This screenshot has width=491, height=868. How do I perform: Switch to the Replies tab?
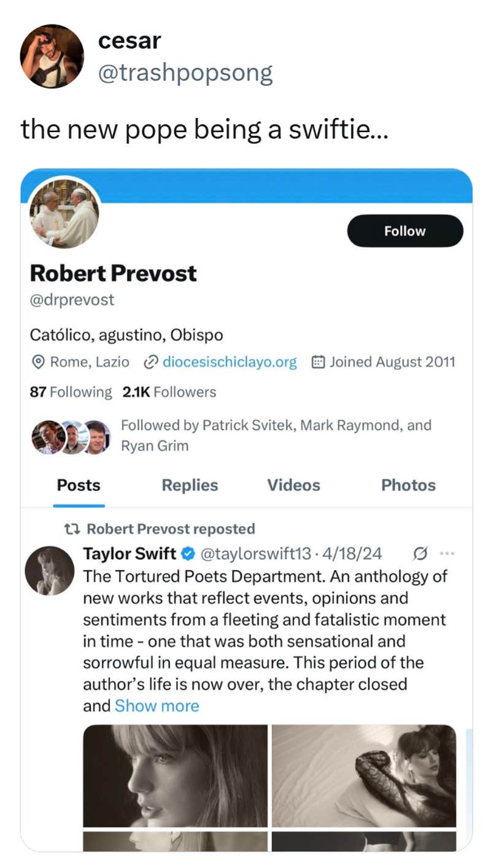(190, 485)
